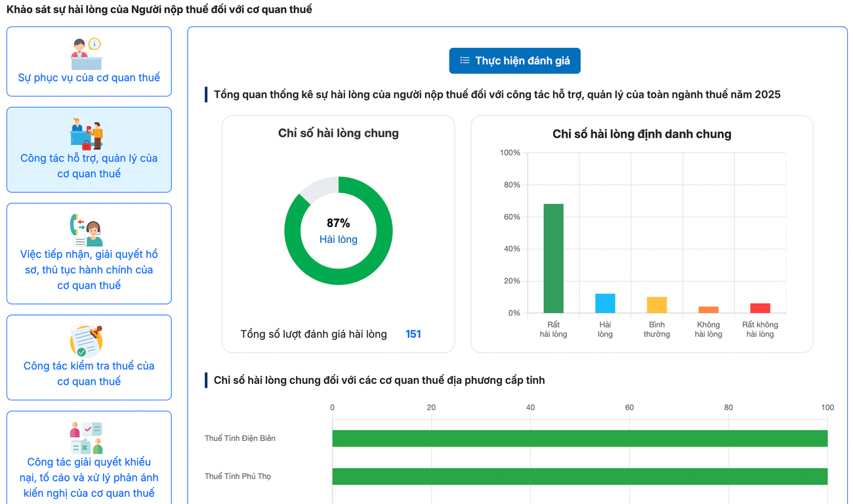Click the checklist icon on Thực hiện đánh giá

tap(465, 60)
